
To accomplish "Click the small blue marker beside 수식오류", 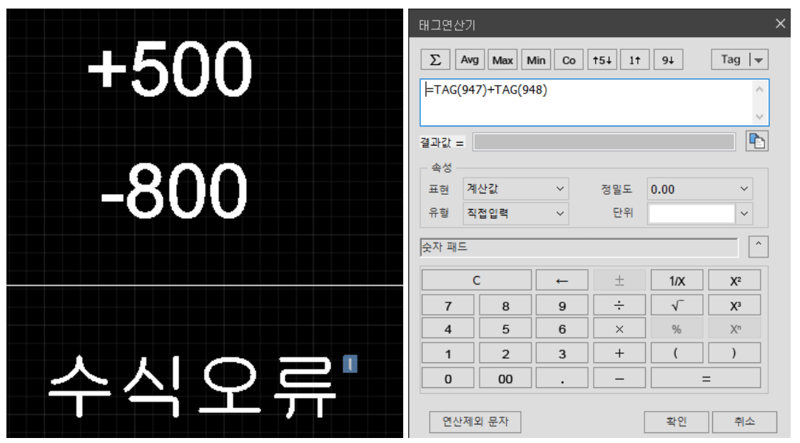I will (350, 363).
